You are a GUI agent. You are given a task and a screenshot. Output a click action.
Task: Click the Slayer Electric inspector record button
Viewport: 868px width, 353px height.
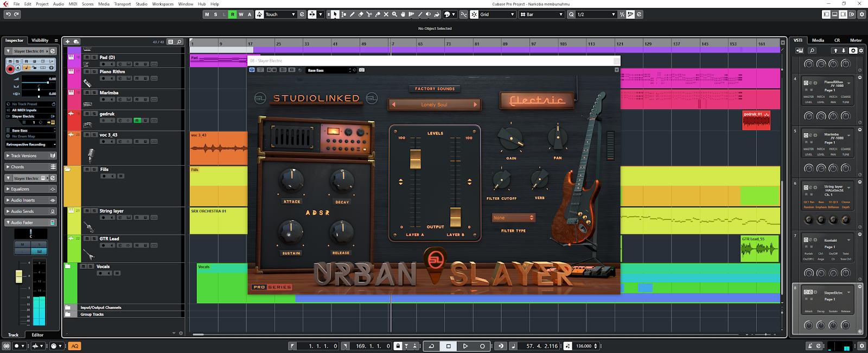(x=10, y=69)
